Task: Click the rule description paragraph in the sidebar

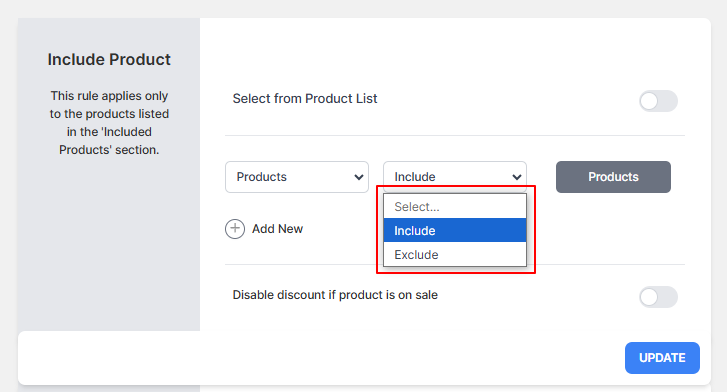Action: 109,123
